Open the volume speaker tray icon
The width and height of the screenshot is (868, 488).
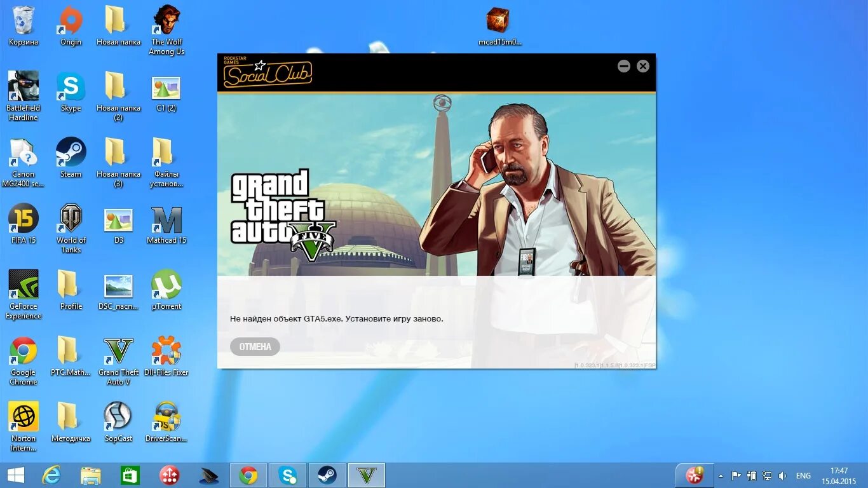[782, 475]
